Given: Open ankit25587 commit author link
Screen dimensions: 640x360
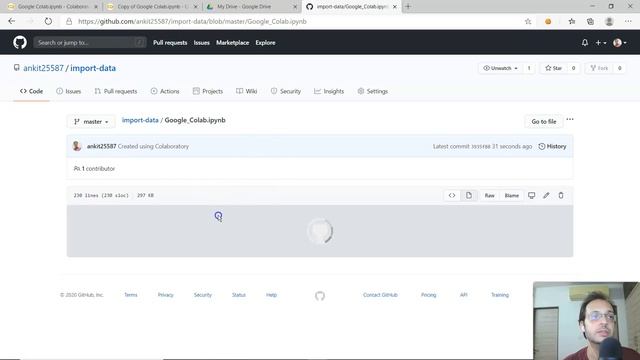Looking at the screenshot, I should click(x=101, y=146).
